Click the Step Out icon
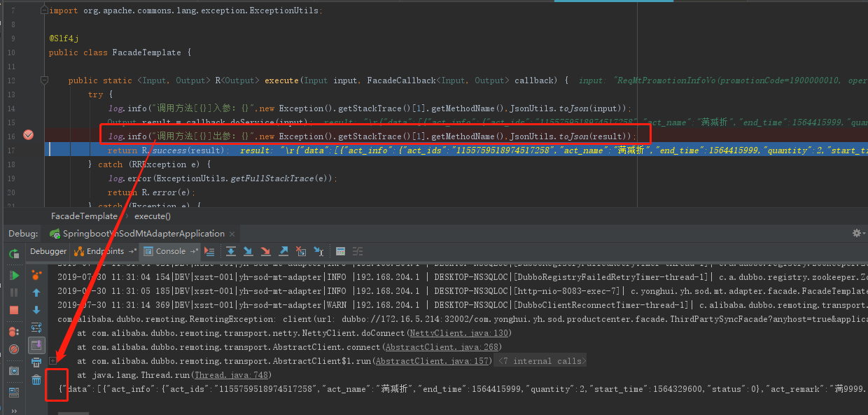 click(283, 251)
